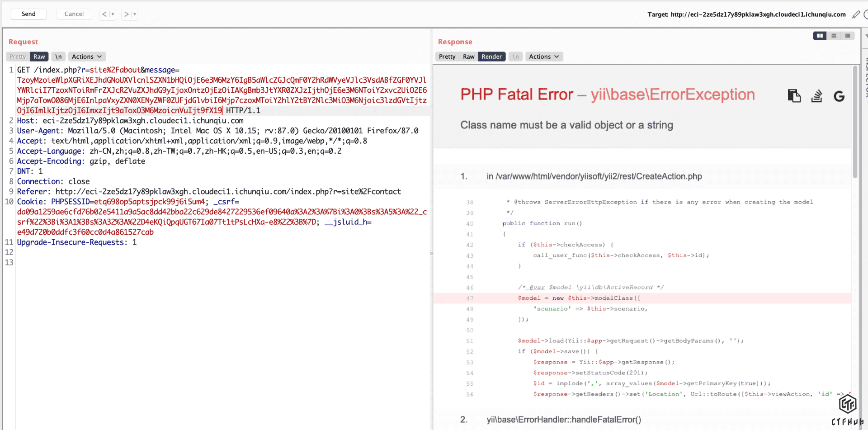Open the Request Actions dropdown
The image size is (868, 430).
(87, 57)
